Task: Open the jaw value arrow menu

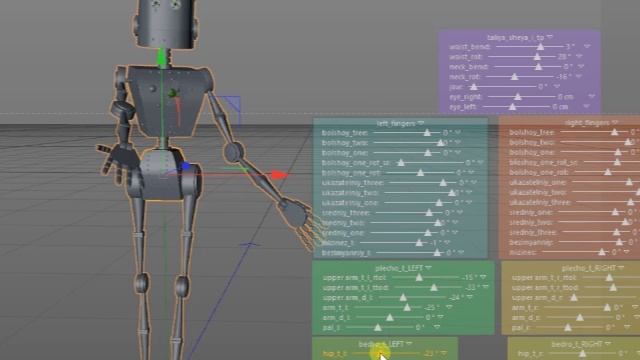Action: coord(557,87)
